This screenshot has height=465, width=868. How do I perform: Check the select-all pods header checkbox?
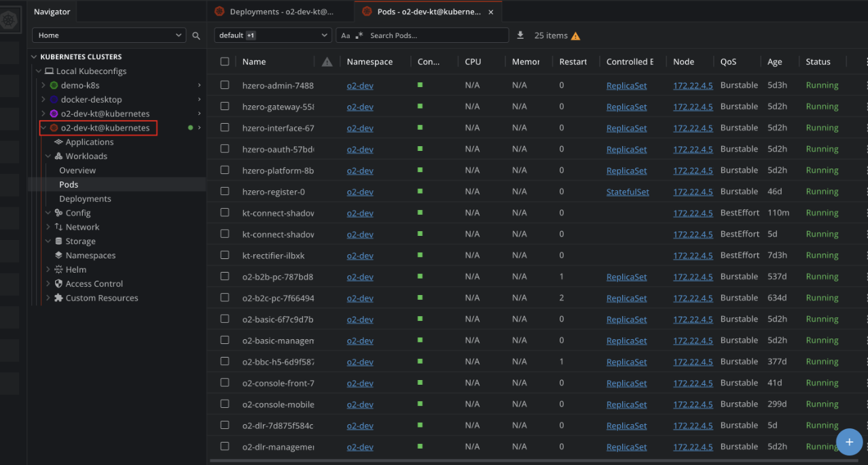pyautogui.click(x=225, y=62)
